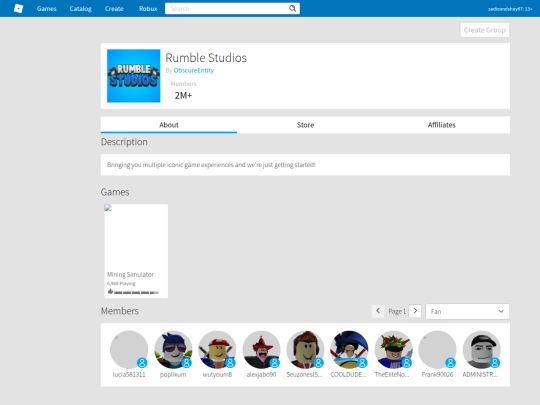Click Mining Simulator game thumbnail

click(x=136, y=236)
